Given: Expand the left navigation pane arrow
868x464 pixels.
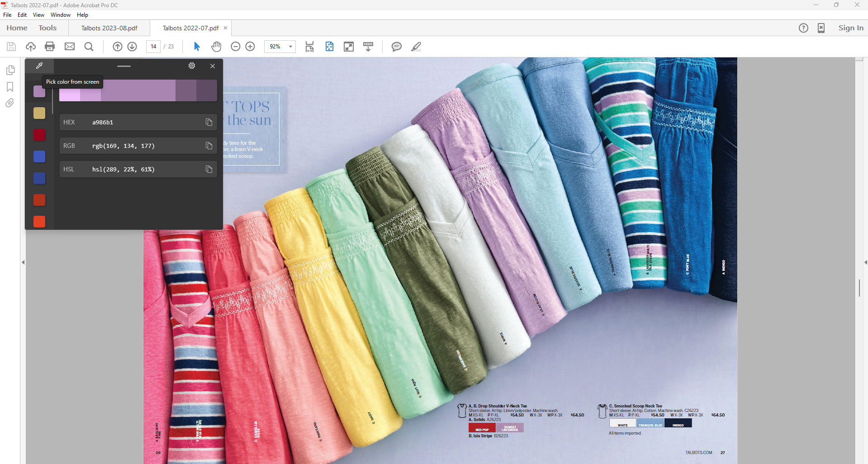Looking at the screenshot, I should tap(23, 262).
